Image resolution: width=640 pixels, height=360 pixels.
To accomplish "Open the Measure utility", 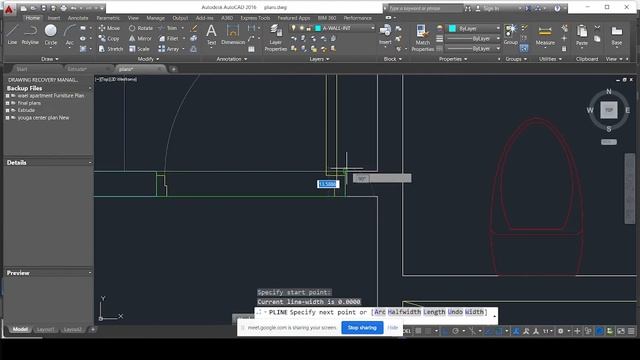I will coord(545,35).
